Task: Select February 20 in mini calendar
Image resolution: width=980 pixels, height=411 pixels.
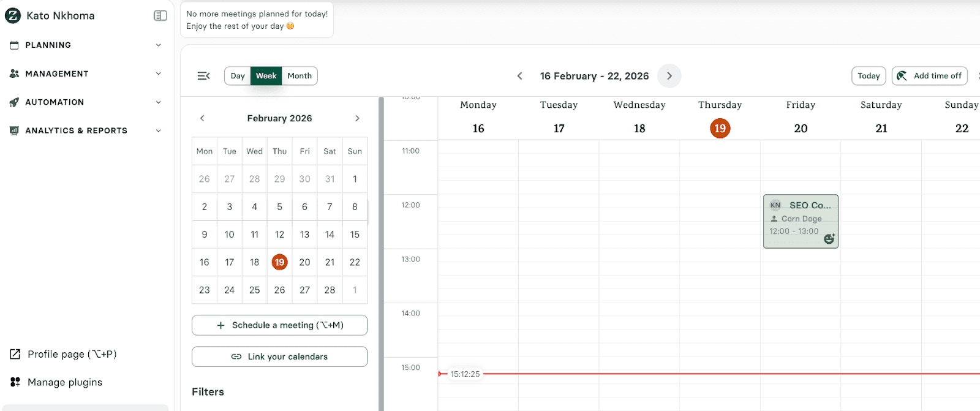Action: click(x=304, y=262)
